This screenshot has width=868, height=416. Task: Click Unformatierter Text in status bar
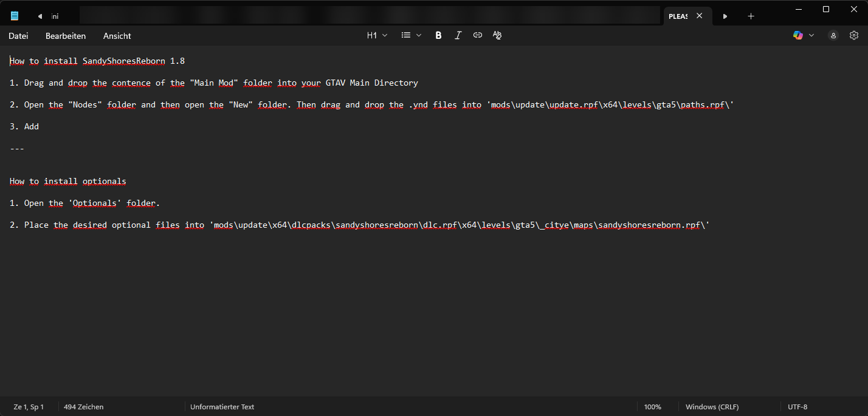pyautogui.click(x=222, y=407)
